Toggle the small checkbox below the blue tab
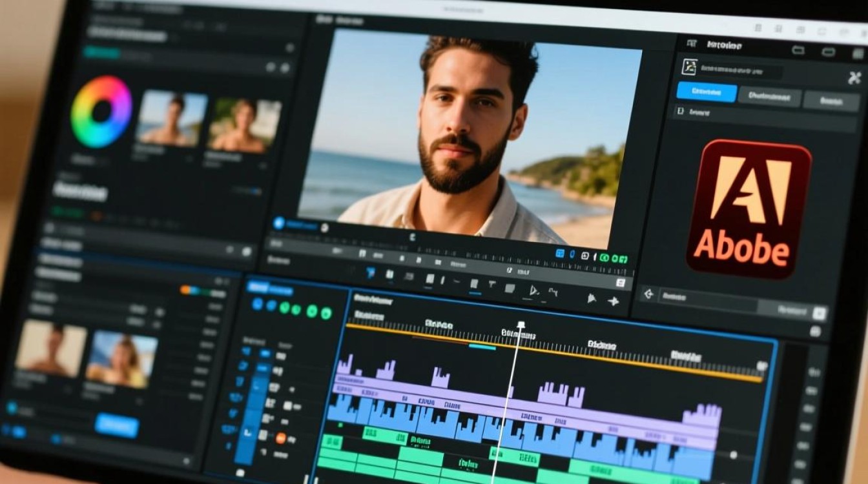868x484 pixels. coord(679,111)
